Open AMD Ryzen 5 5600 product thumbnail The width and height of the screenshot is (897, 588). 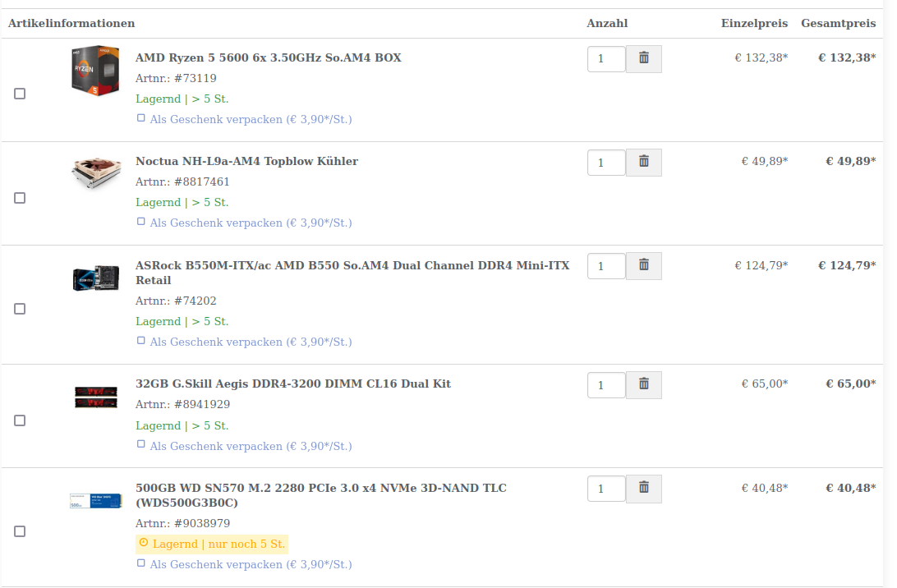pos(95,71)
